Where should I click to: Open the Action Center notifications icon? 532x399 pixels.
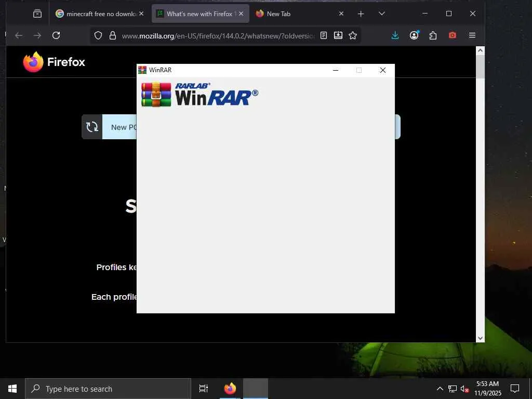pyautogui.click(x=515, y=389)
